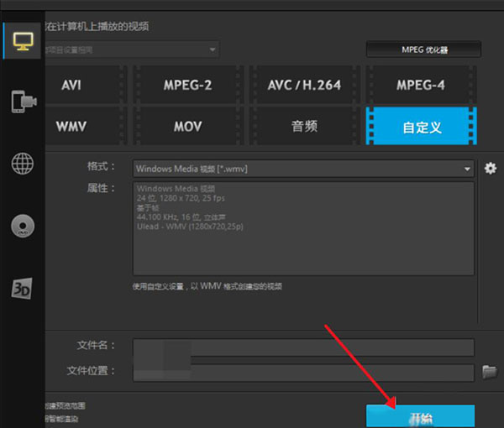
Task: Browse file location with folder icon
Action: tap(490, 372)
